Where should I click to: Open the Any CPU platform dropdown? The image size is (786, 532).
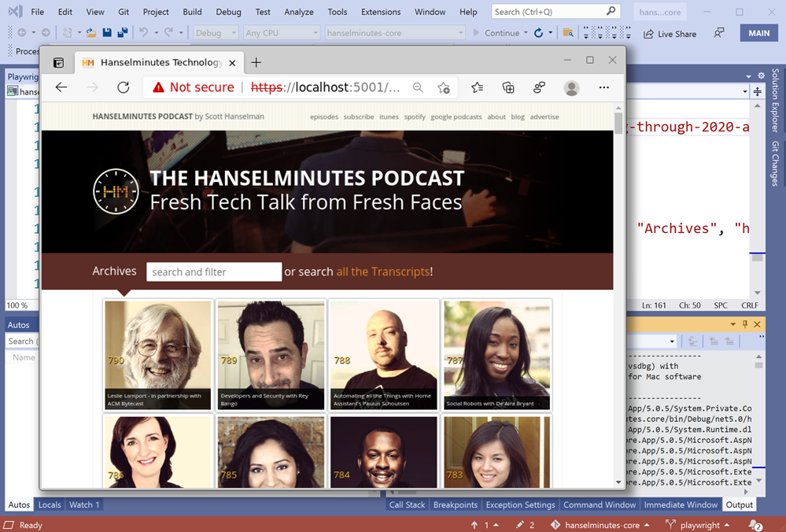pos(281,32)
